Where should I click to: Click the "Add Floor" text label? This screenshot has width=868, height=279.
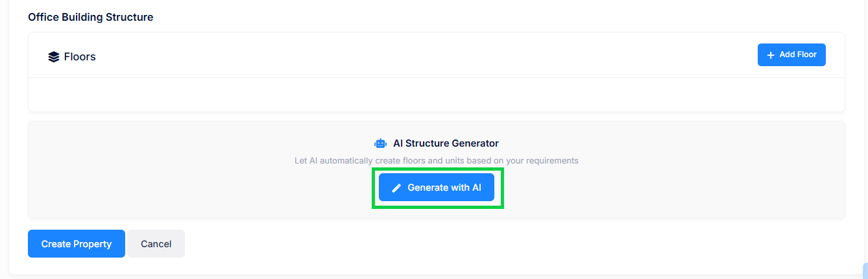[x=798, y=55]
